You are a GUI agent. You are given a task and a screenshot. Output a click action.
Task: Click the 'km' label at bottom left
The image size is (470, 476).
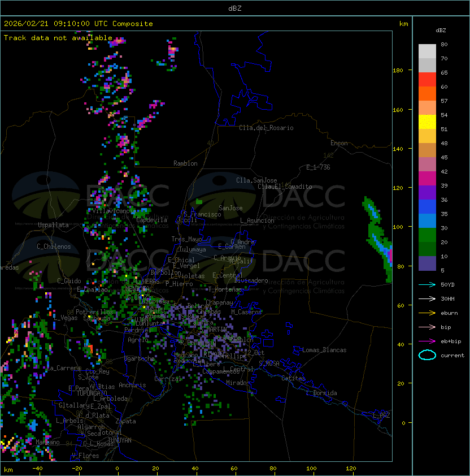pos(8,470)
